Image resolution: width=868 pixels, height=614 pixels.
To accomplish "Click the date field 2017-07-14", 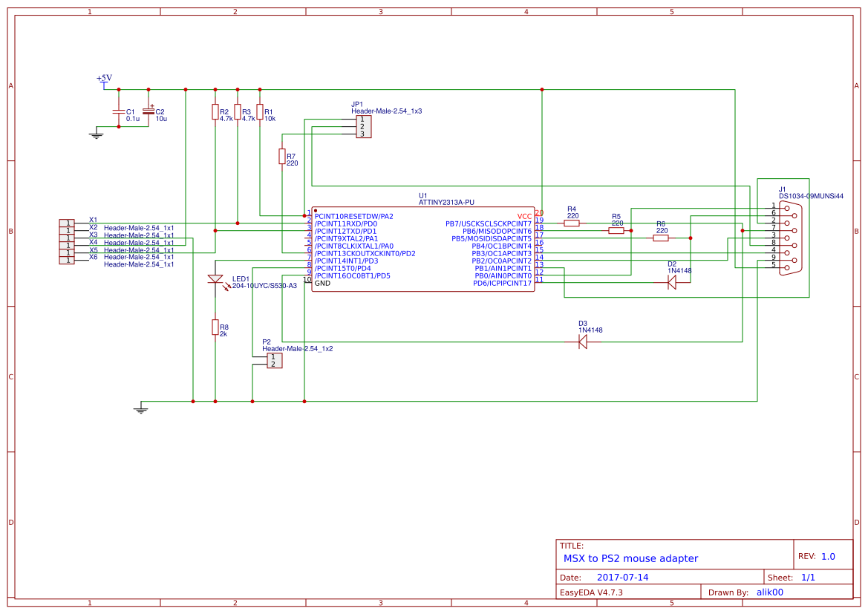I will (x=622, y=577).
